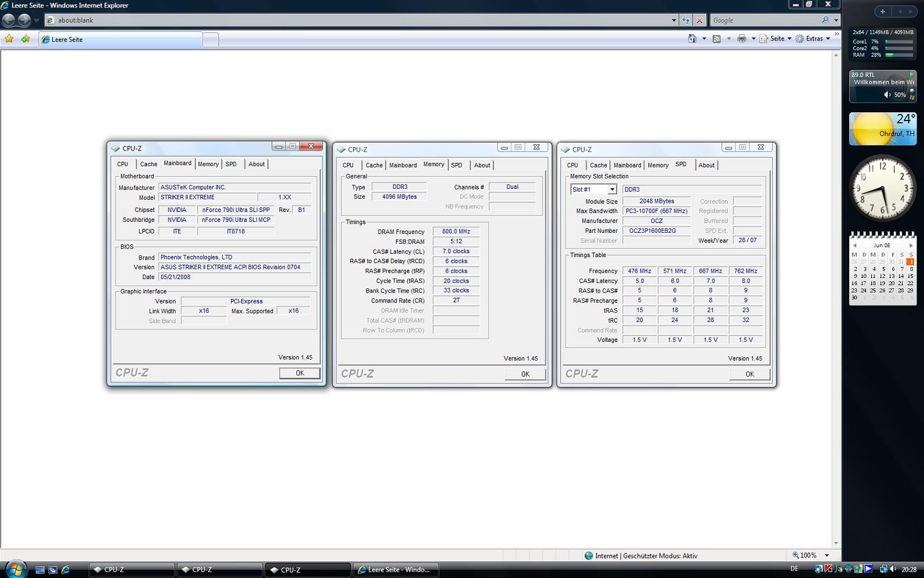Click OK in Mainboard CPU-Z window

pyautogui.click(x=299, y=373)
